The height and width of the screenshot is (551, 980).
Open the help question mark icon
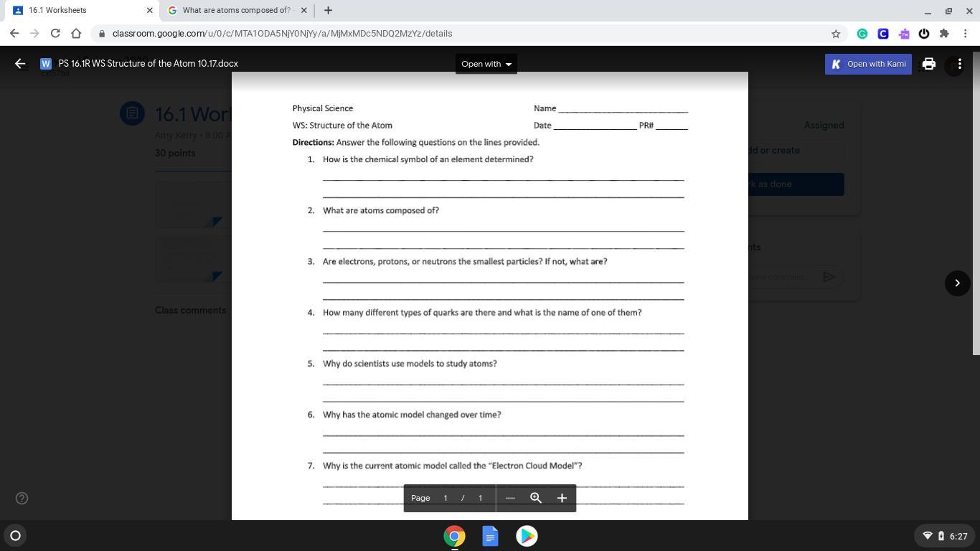pos(22,498)
